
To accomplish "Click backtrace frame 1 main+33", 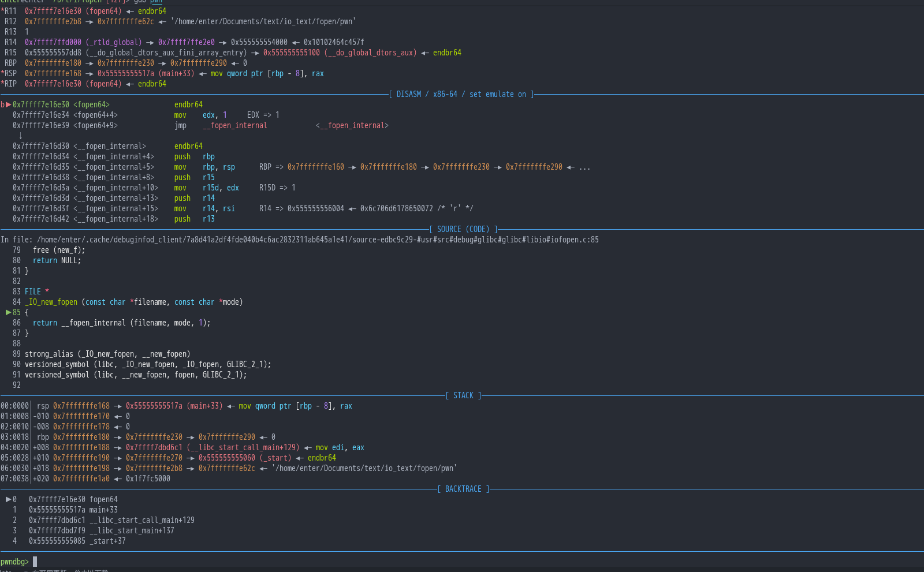I will pos(73,510).
